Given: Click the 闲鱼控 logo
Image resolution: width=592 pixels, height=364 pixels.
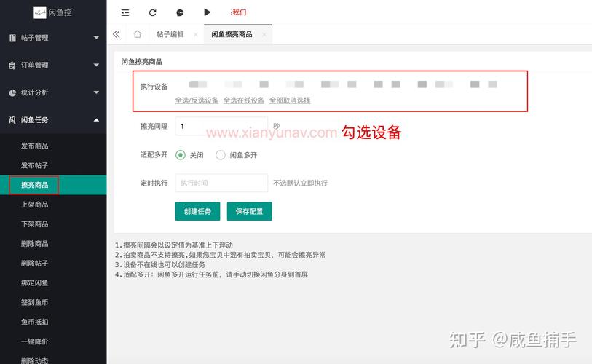Looking at the screenshot, I should tap(53, 12).
